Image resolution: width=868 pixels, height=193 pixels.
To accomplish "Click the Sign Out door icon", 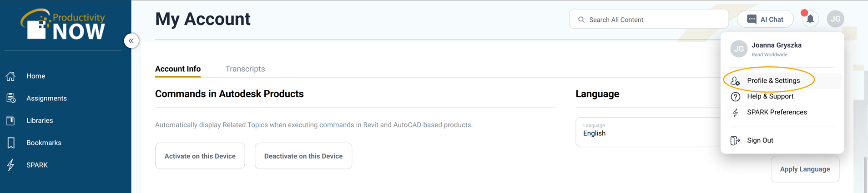I will (735, 140).
